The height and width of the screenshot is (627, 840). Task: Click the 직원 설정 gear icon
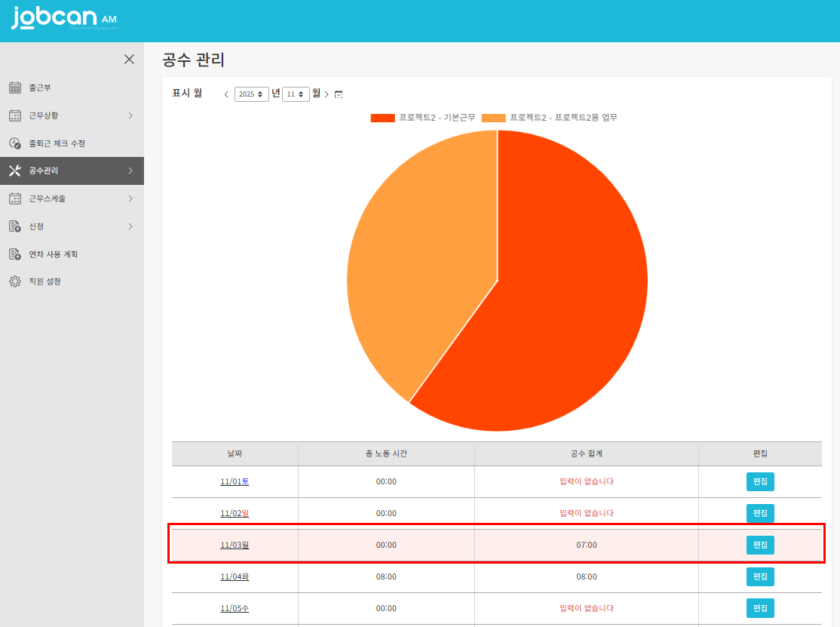pos(14,281)
